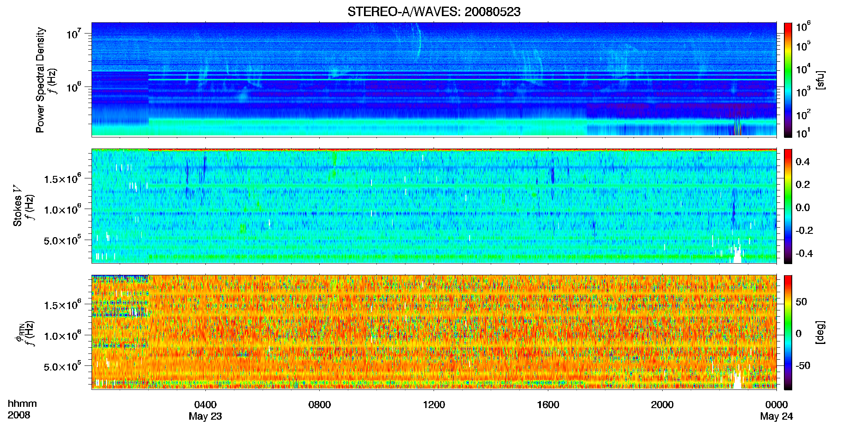Click the 2000 time tick label
The image size is (868, 447).
coord(662,405)
